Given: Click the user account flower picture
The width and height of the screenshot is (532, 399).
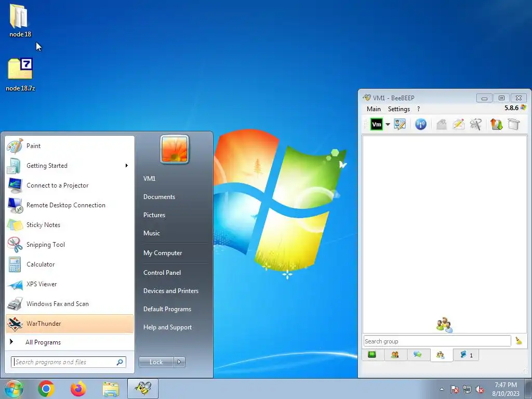Looking at the screenshot, I should (x=175, y=149).
